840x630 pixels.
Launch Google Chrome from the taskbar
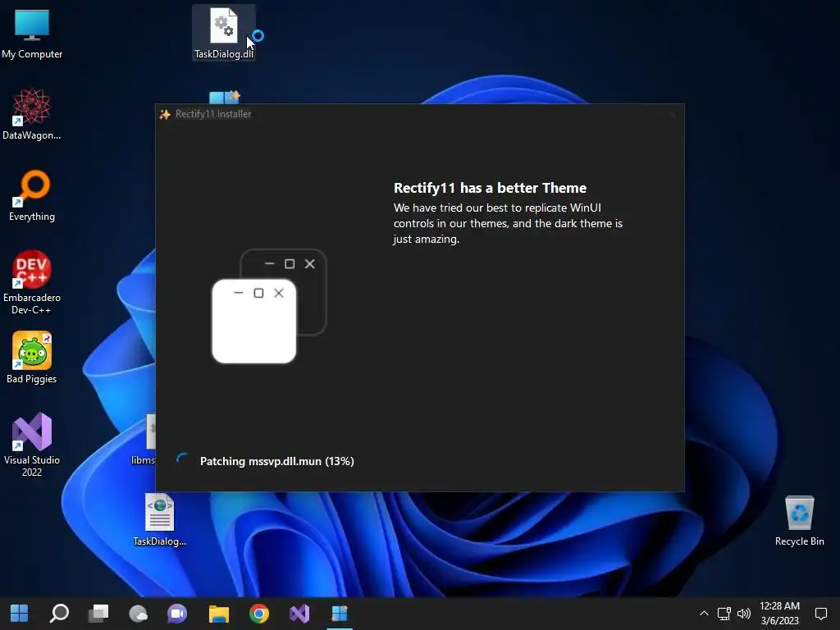coord(258,614)
